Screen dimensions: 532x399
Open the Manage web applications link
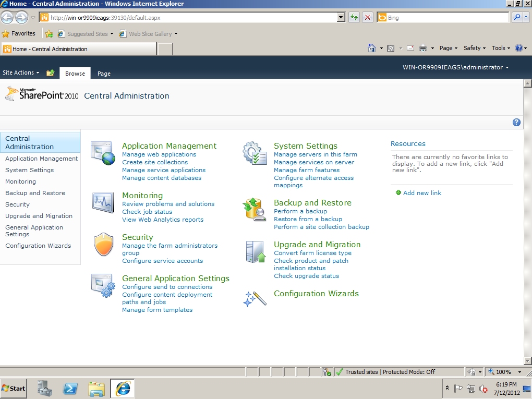coord(159,154)
